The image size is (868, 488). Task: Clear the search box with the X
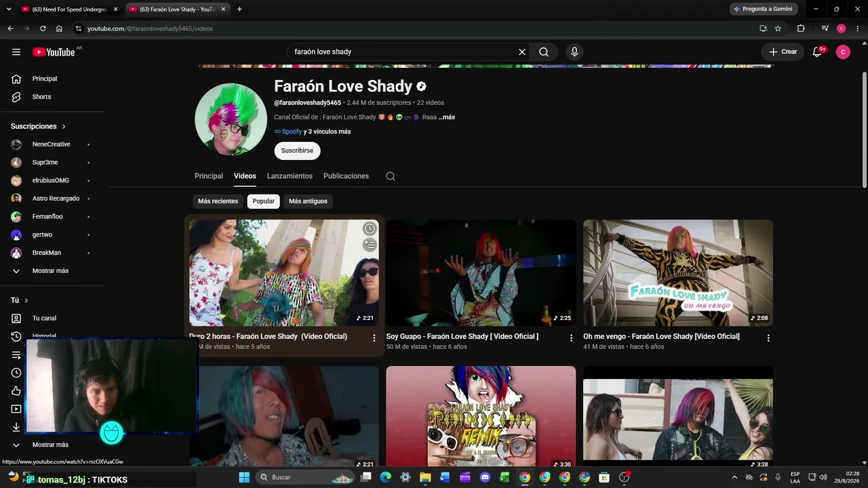(x=522, y=52)
